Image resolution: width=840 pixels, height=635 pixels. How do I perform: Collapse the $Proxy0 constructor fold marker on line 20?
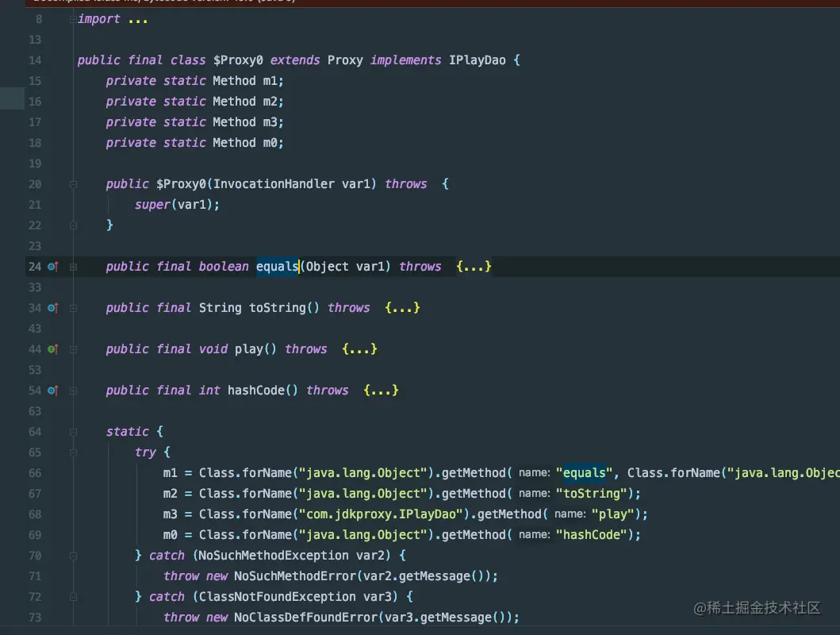click(74, 184)
